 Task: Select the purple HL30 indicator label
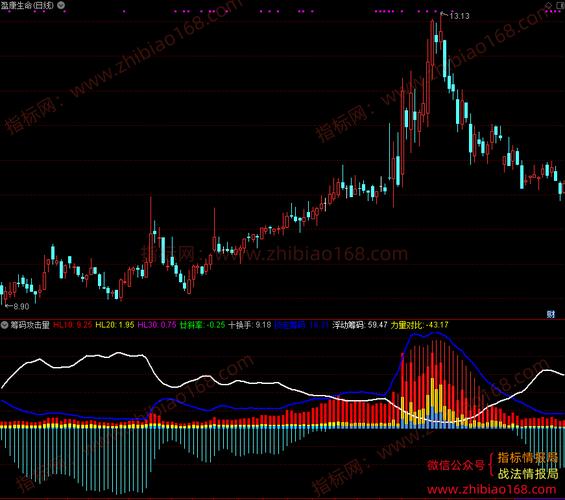pyautogui.click(x=157, y=325)
